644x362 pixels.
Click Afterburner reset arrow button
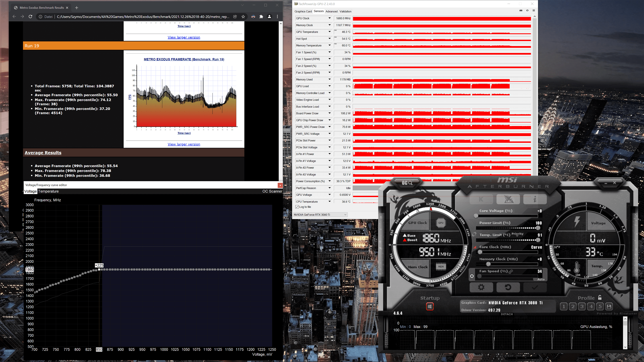508,287
